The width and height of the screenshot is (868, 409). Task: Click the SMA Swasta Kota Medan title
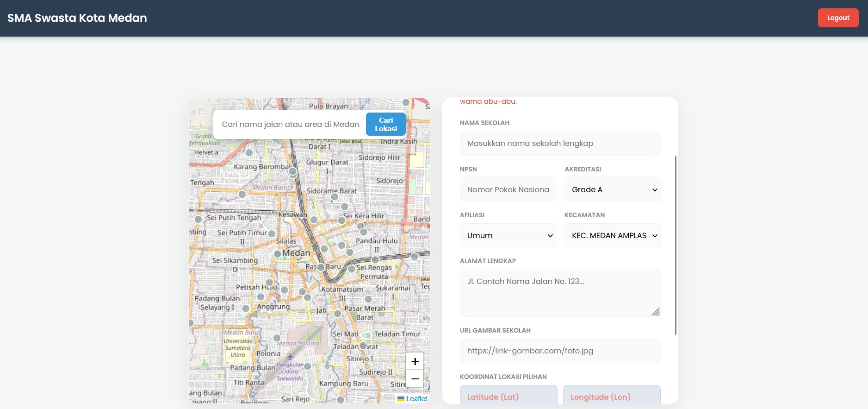77,18
